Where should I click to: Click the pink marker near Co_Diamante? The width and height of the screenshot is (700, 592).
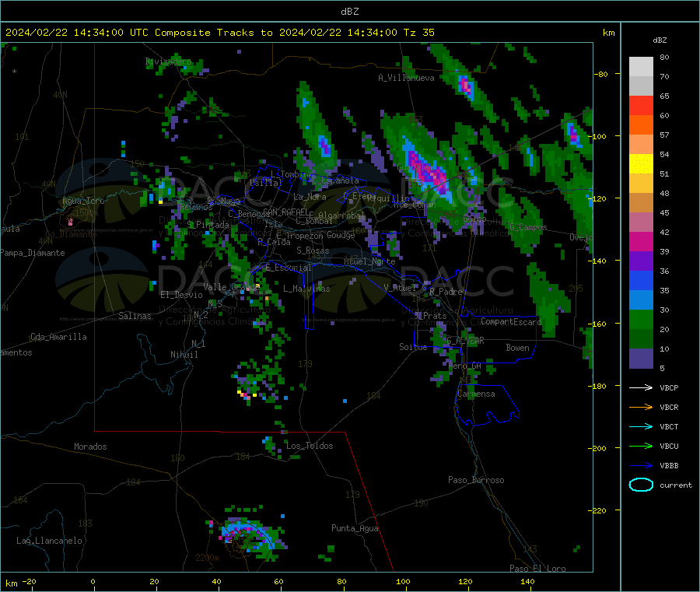click(x=70, y=221)
